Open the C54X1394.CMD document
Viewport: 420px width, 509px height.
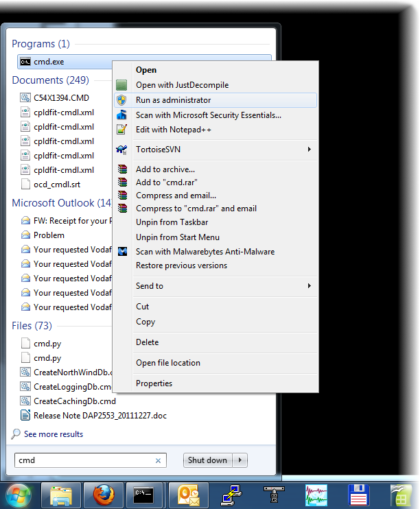tap(61, 97)
